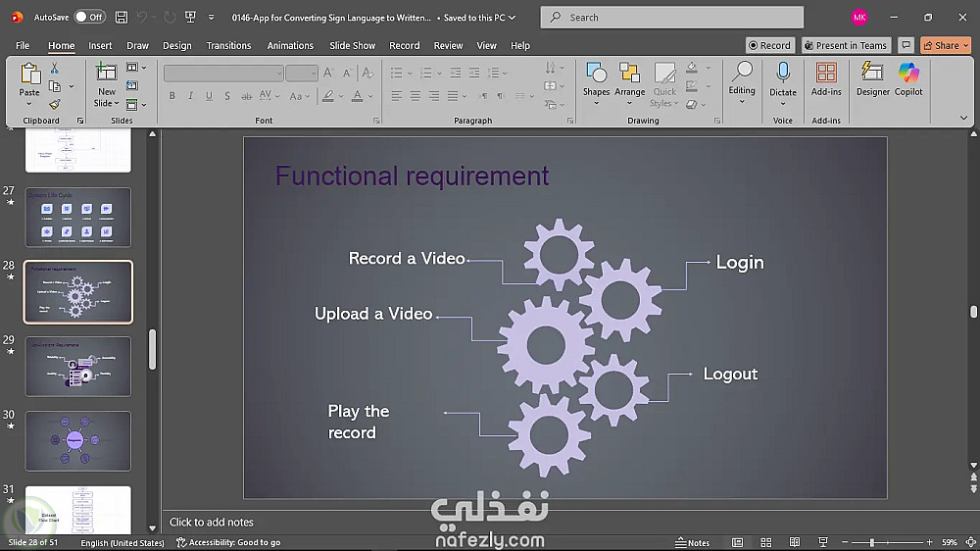Open the Animations tab
Viewport: 980px width, 551px height.
coord(290,45)
